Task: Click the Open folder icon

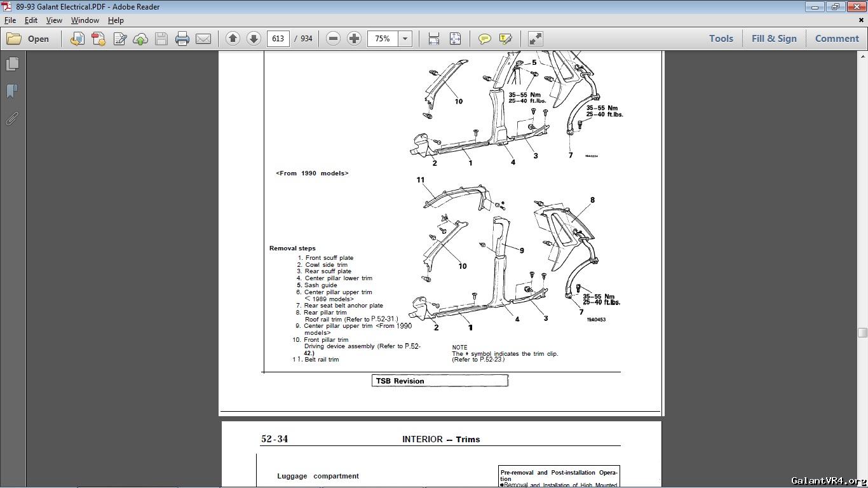Action: 14,39
